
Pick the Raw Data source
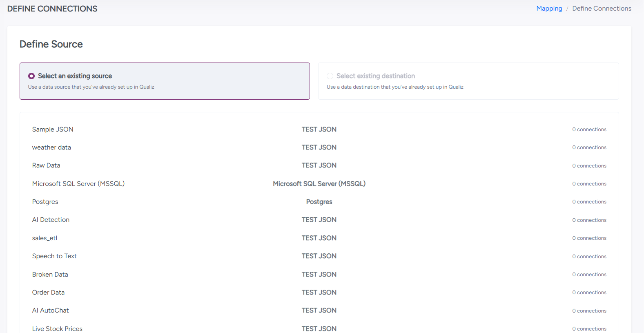pyautogui.click(x=46, y=165)
